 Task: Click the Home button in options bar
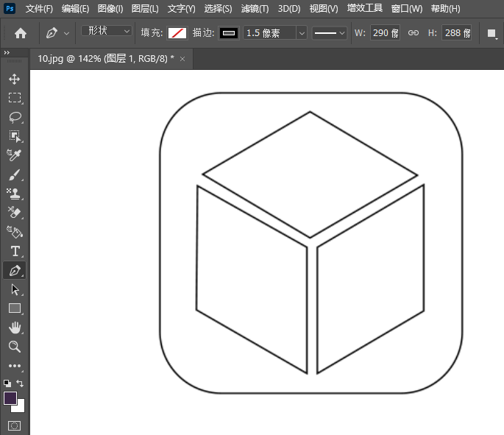[x=21, y=33]
